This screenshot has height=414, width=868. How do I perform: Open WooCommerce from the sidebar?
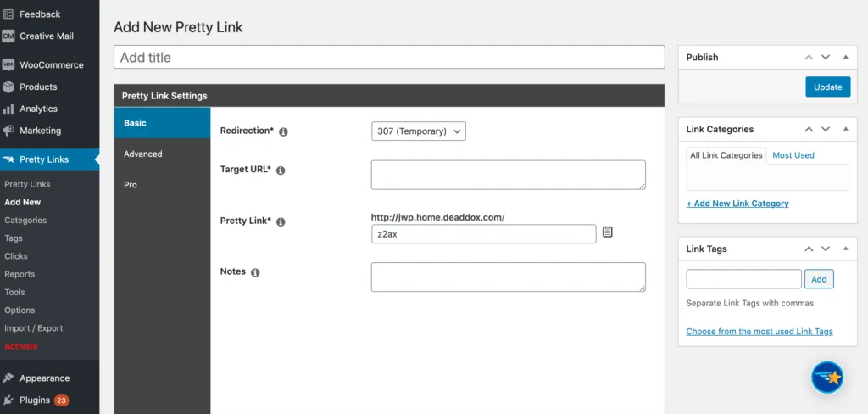(x=51, y=64)
